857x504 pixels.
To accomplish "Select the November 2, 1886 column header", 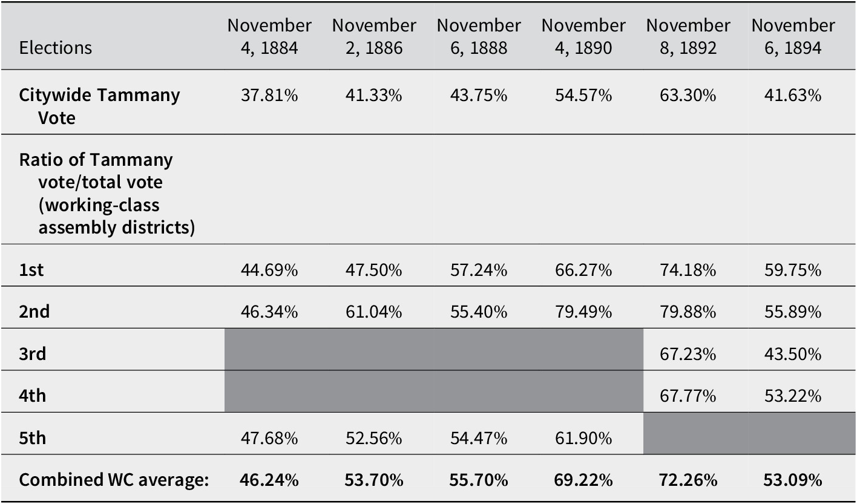I will [x=374, y=36].
